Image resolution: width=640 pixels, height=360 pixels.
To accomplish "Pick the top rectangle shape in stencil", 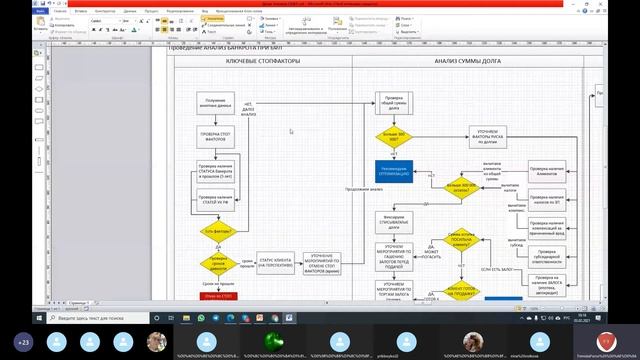I will click(x=39, y=67).
